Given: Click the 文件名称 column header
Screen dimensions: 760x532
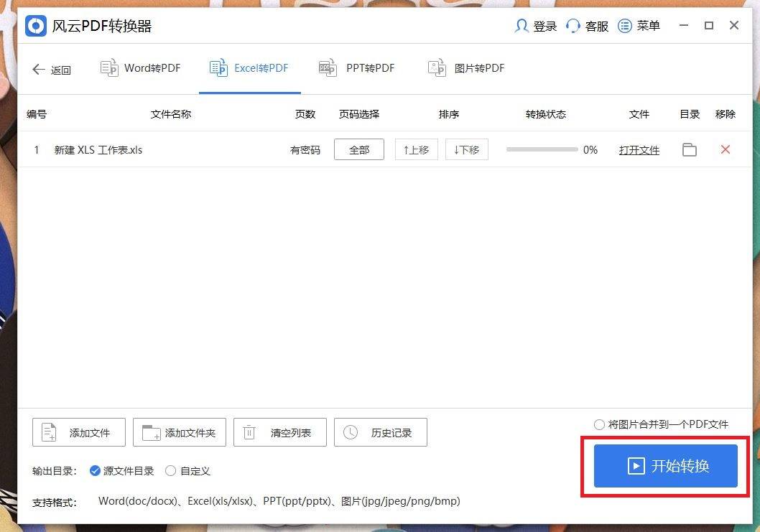Looking at the screenshot, I should pyautogui.click(x=171, y=114).
